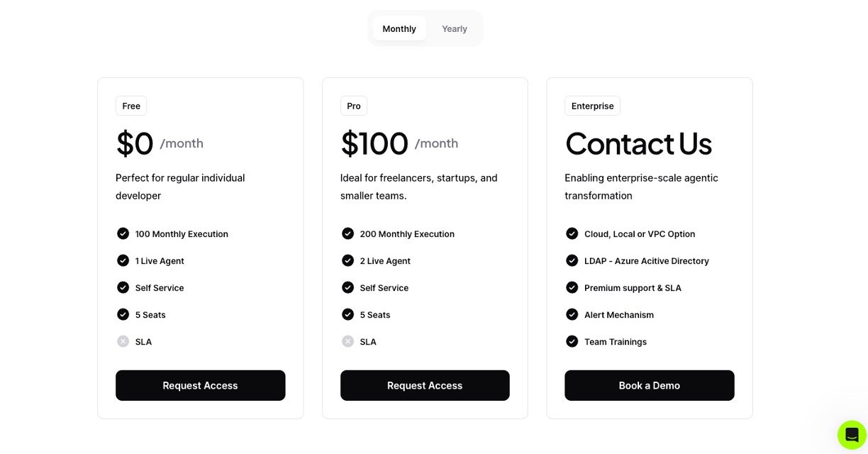The image size is (868, 454).
Task: Click Request Access in the Pro plan
Action: pyautogui.click(x=425, y=385)
